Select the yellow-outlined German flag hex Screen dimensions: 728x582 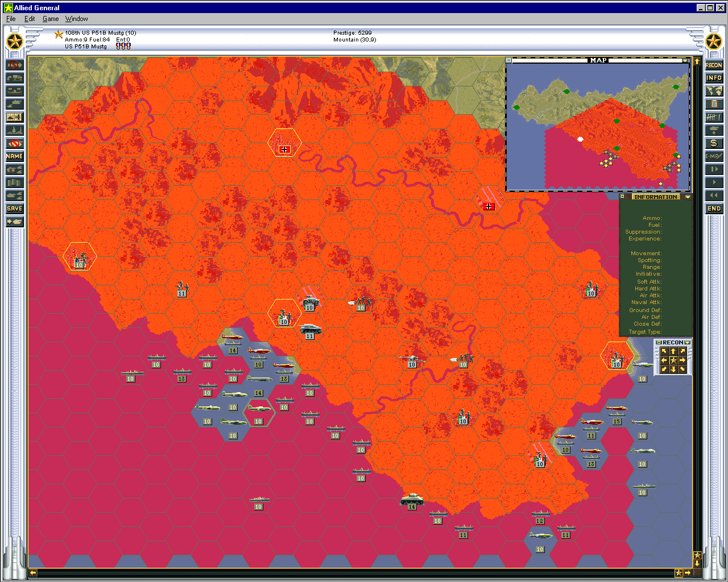284,143
